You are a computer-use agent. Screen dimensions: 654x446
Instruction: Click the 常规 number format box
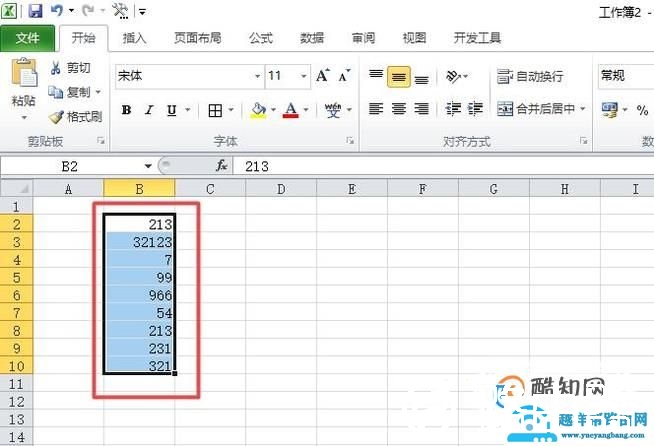[626, 76]
